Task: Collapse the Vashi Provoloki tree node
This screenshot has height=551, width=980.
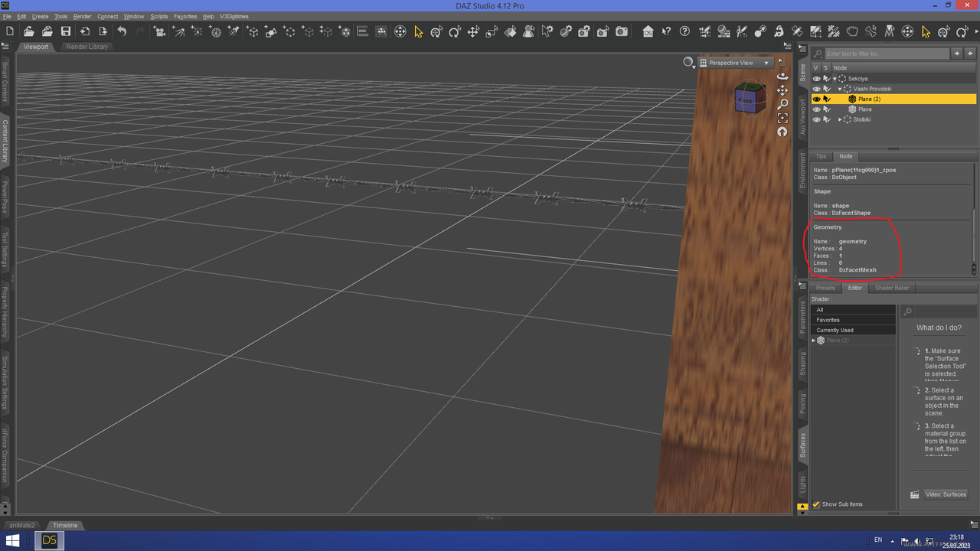Action: pyautogui.click(x=840, y=89)
